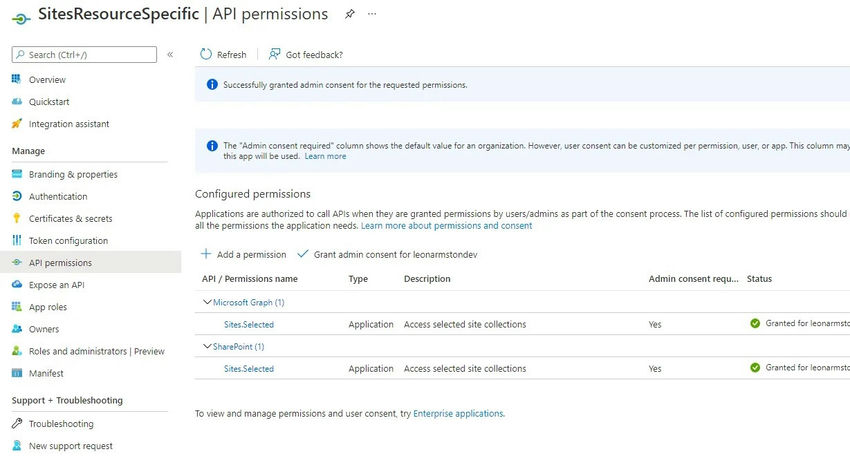The image size is (850, 456).
Task: Click the Branding & properties icon
Action: 17,174
